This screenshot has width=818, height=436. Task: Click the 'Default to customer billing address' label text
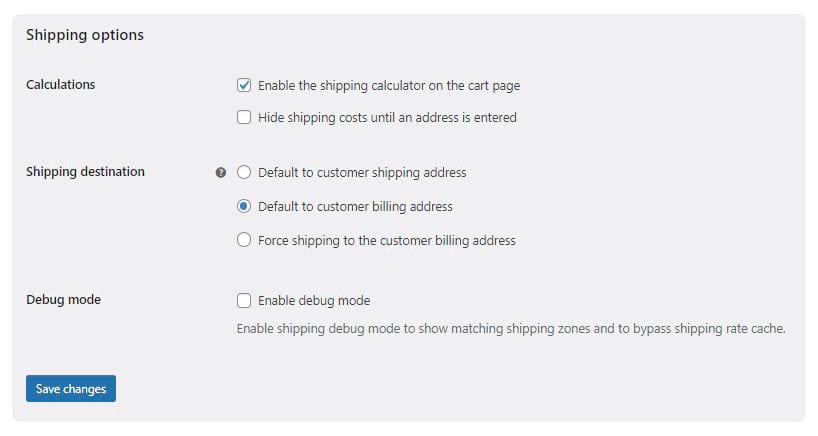tap(355, 207)
